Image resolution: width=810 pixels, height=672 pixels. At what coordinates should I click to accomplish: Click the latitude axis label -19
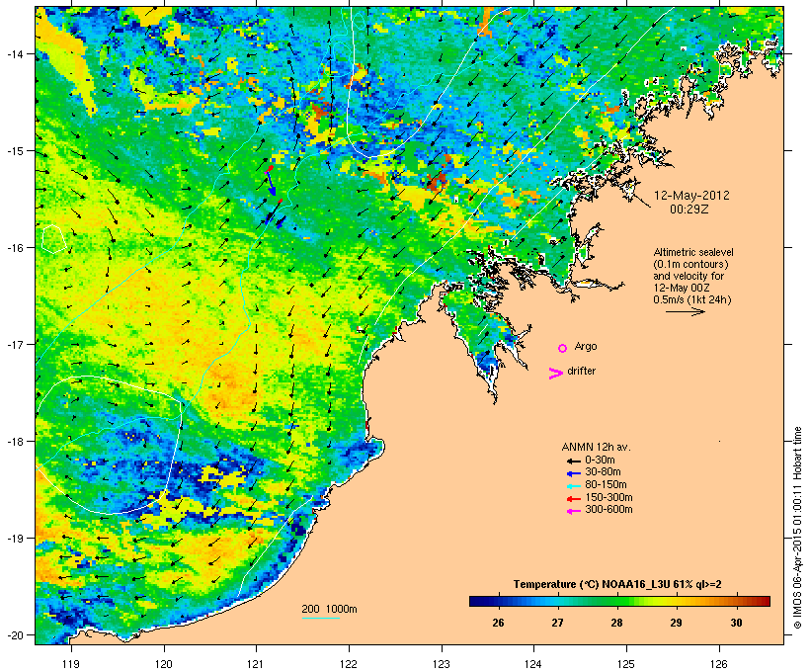[14, 539]
